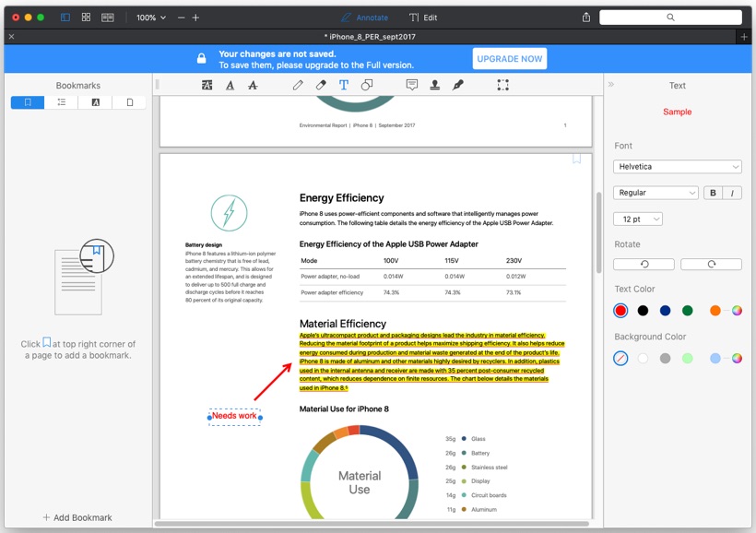Click the highlighted Material Efficiency paragraph
Viewport: 756px width, 533px height.
pos(431,361)
